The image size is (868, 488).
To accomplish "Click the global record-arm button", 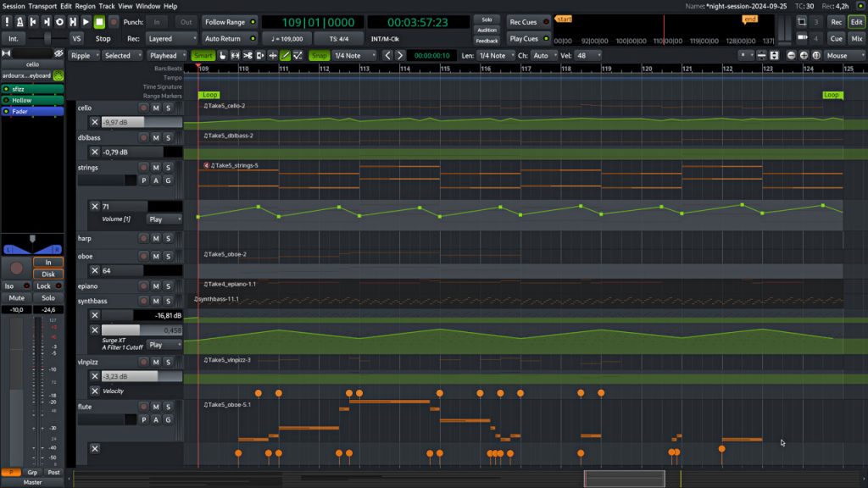I will click(x=114, y=21).
